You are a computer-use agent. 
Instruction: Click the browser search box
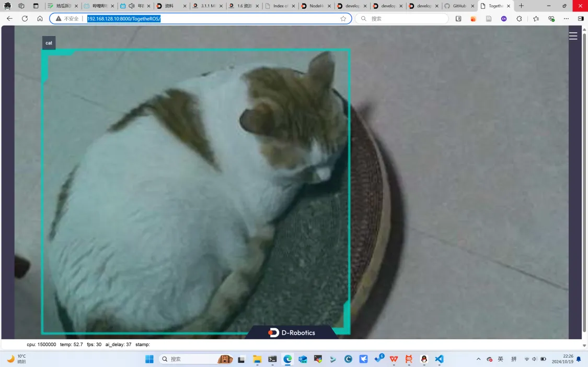coord(402,19)
